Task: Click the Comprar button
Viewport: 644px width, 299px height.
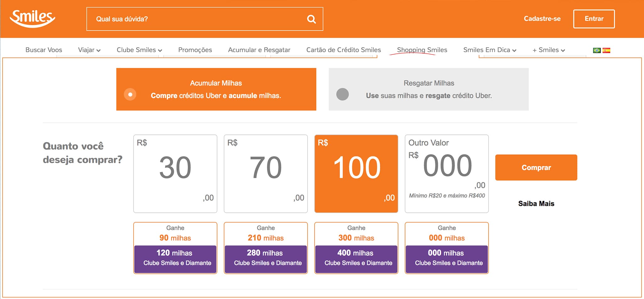Action: [x=536, y=168]
